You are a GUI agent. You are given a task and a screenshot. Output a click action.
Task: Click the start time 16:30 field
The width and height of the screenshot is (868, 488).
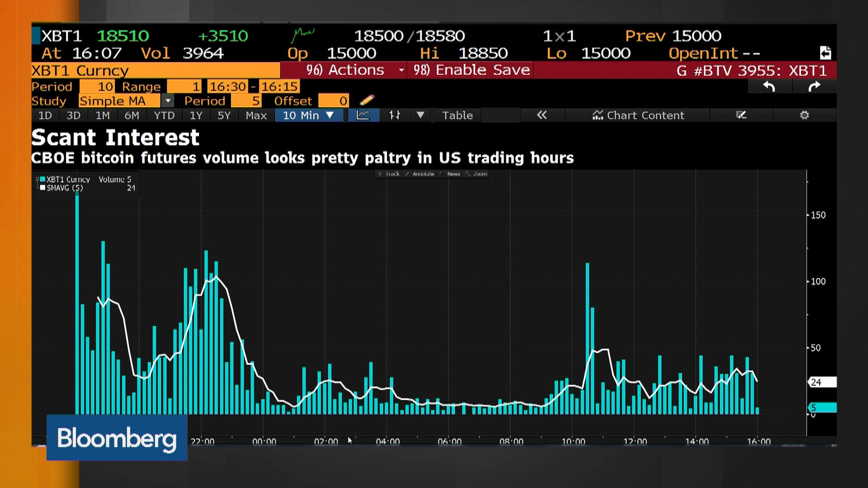[227, 86]
